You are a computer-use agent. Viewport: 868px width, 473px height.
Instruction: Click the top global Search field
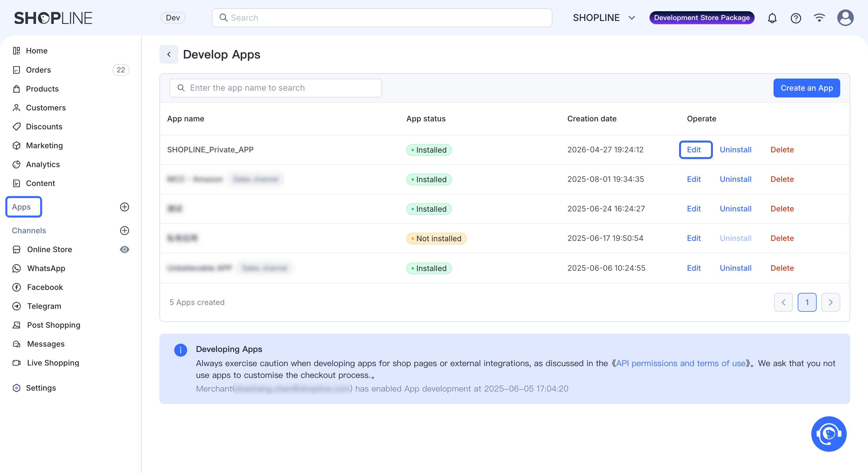pyautogui.click(x=382, y=18)
